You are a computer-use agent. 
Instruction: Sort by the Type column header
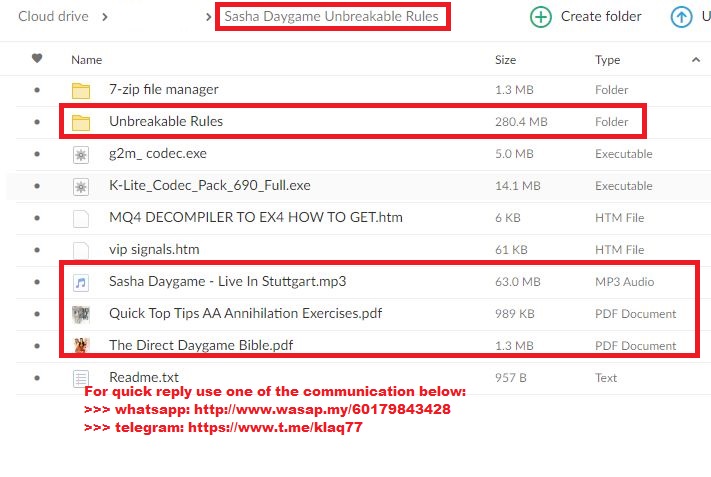[x=608, y=60]
